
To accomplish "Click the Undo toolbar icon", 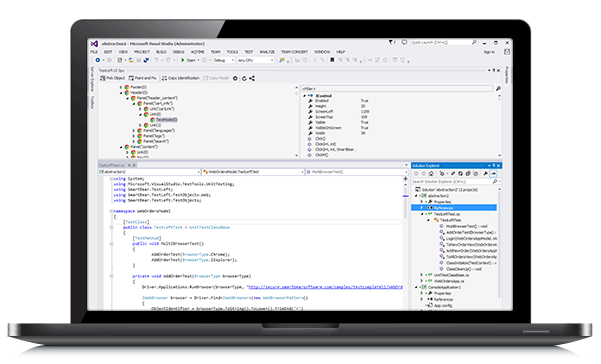I will [x=156, y=60].
